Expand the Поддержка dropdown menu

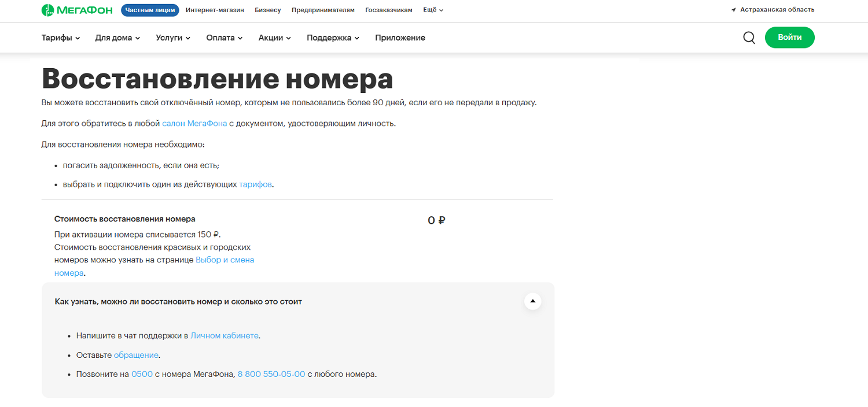[333, 38]
